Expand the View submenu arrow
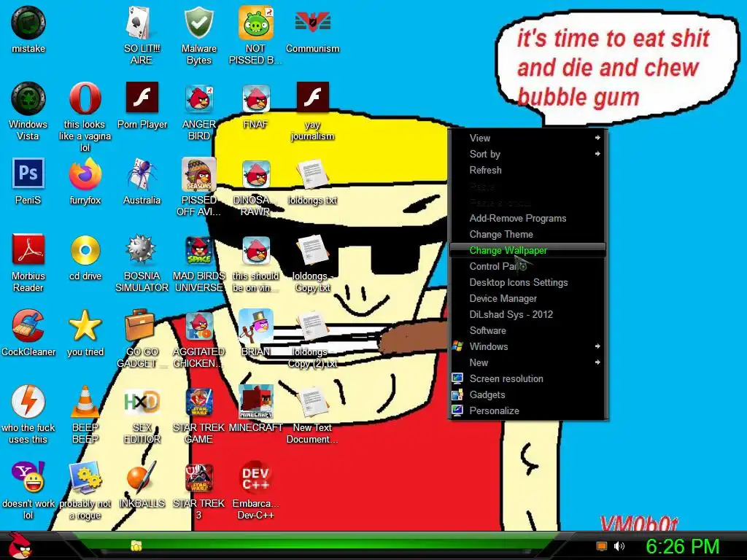 click(x=597, y=138)
